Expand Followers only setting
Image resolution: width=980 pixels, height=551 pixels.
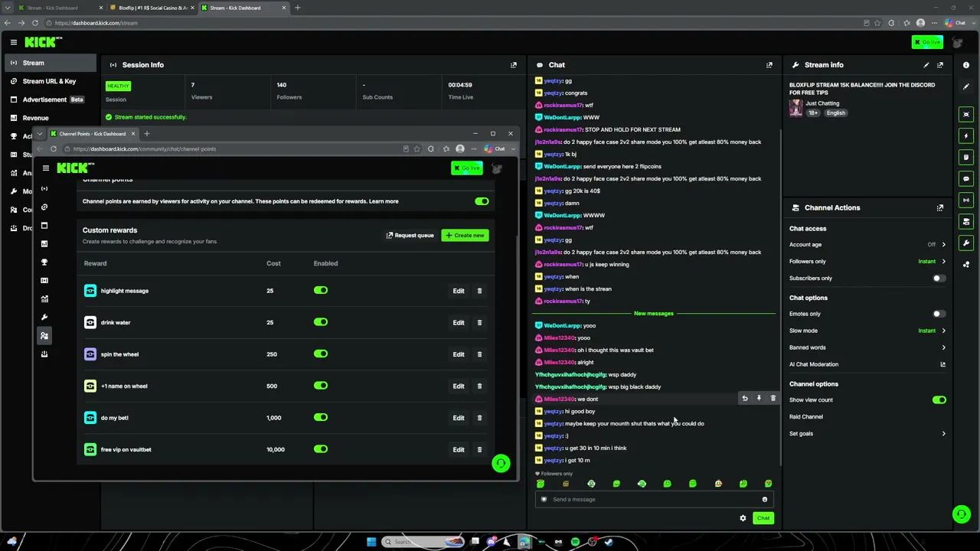943,262
